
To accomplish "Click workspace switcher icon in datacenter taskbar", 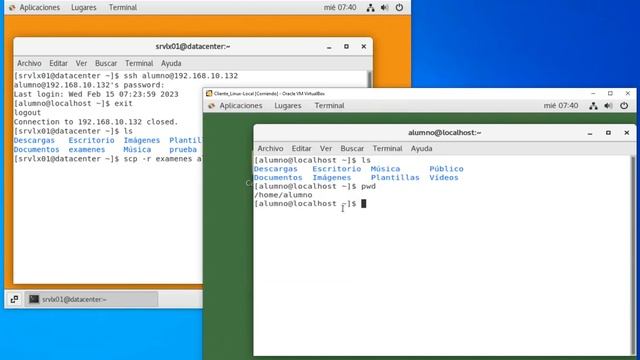I will coord(14,299).
